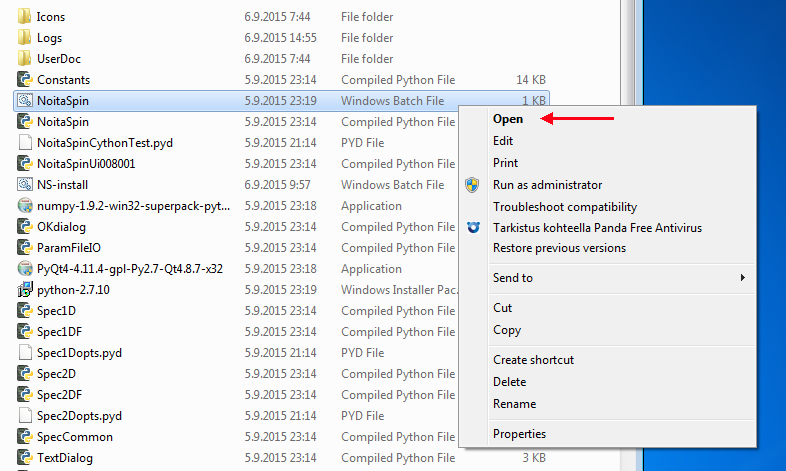This screenshot has height=471, width=786.
Task: Click the Logs folder icon
Action: pos(25,38)
